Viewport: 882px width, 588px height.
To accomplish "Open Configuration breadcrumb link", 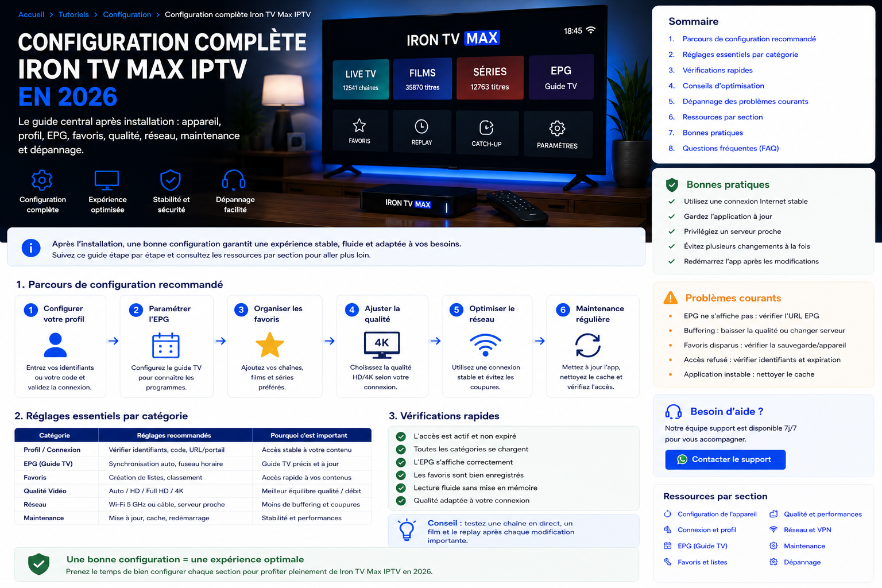I will point(127,14).
